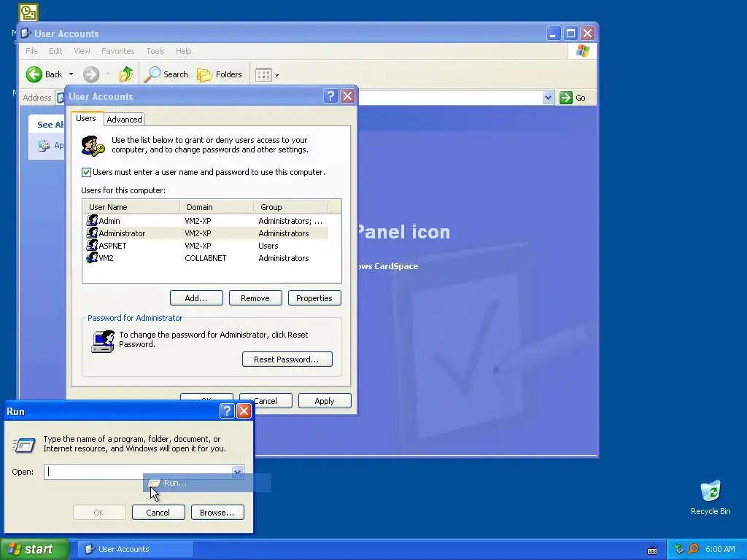Select the Users tab
Viewport: 747px width, 560px height.
pos(86,118)
